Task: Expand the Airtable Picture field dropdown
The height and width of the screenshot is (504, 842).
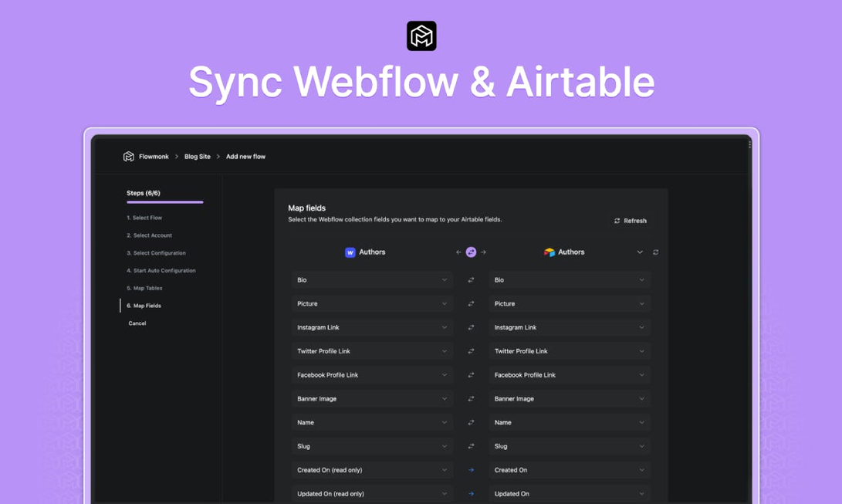Action: [x=641, y=303]
